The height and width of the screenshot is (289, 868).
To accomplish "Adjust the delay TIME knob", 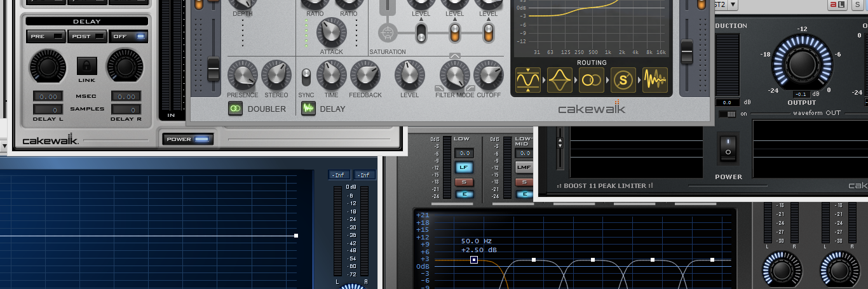I will [332, 75].
